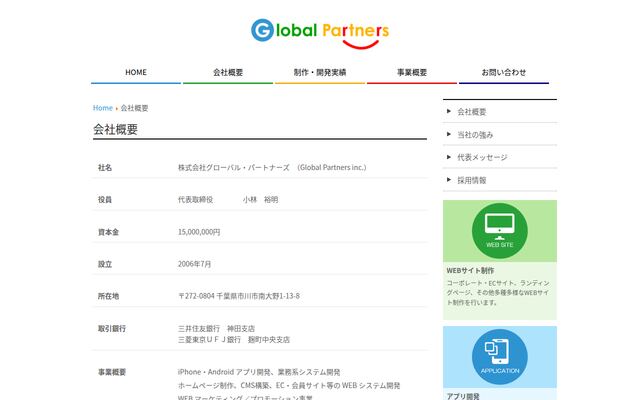Click the 設立 row label
This screenshot has height=400, width=640.
coord(105,264)
